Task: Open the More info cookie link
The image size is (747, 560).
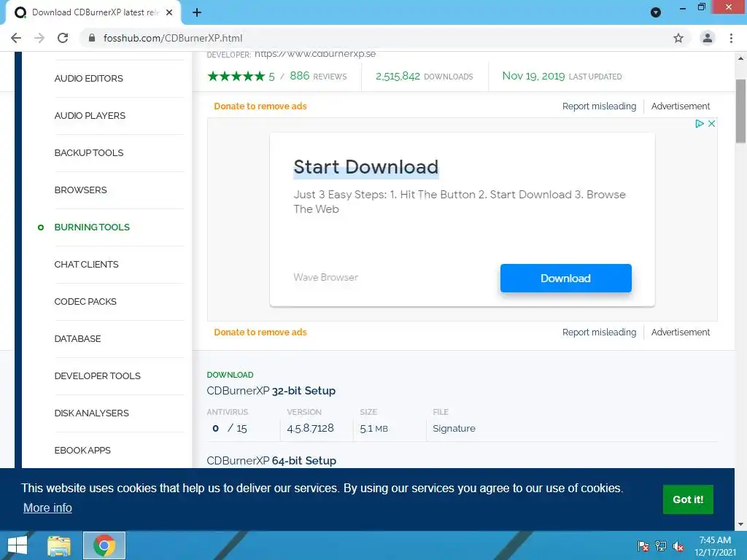Action: pos(47,507)
